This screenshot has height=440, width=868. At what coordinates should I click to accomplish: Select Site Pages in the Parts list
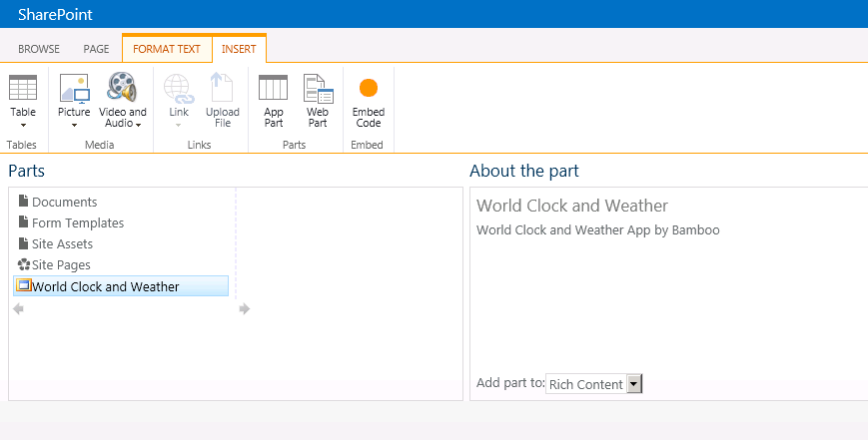pos(61,264)
